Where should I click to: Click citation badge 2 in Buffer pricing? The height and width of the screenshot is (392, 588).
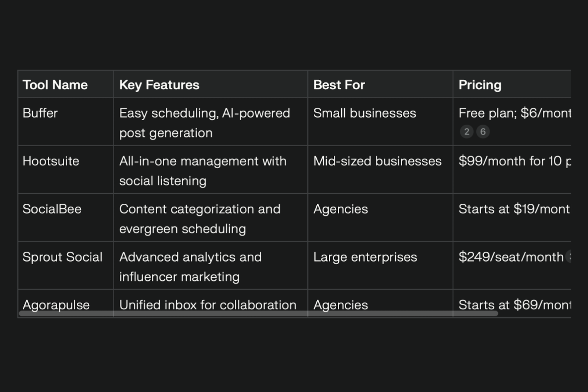tap(467, 132)
